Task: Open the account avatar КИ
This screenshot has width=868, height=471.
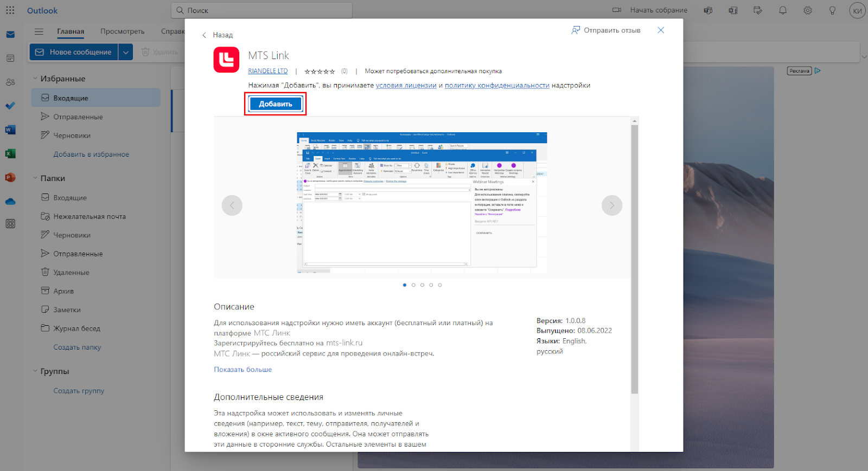Action: (x=857, y=10)
